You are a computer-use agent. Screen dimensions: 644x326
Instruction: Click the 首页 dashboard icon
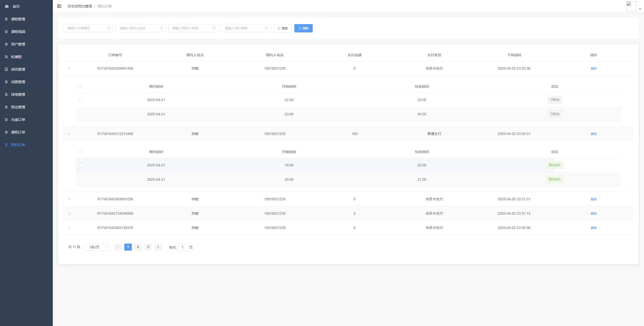pos(7,6)
